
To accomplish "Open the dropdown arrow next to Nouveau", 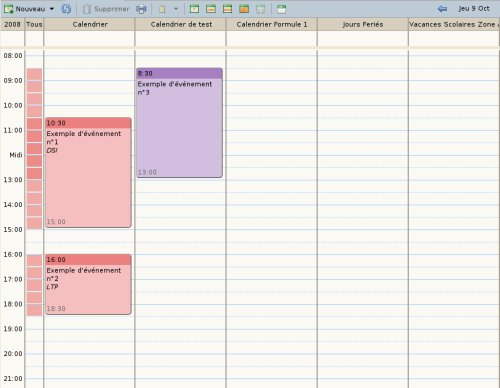I will 52,9.
